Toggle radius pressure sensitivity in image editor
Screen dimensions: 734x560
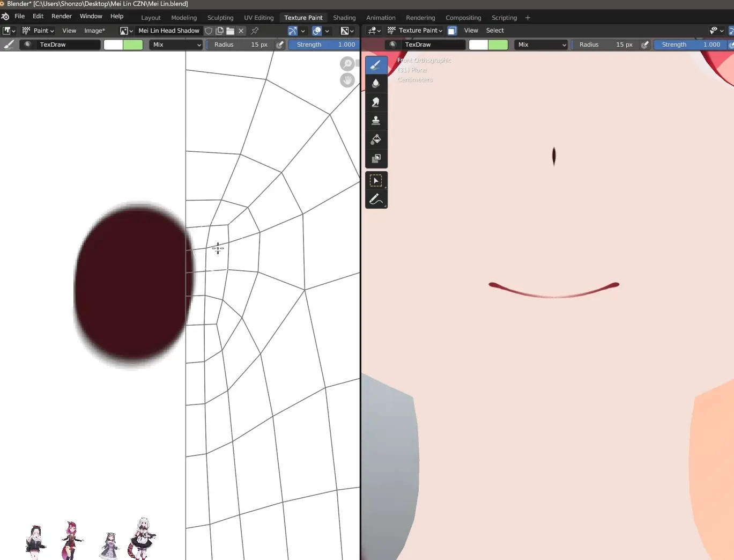pyautogui.click(x=280, y=45)
